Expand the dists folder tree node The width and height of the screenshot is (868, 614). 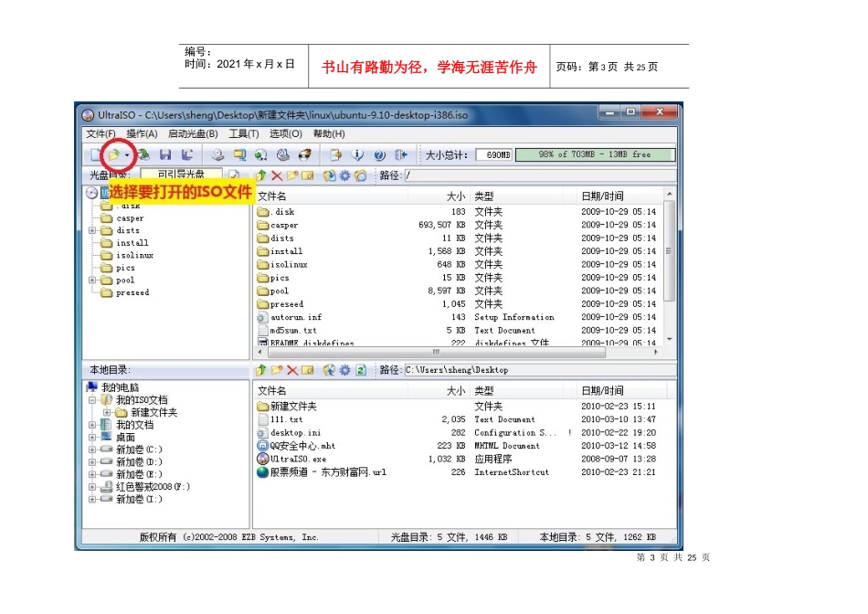[x=92, y=230]
